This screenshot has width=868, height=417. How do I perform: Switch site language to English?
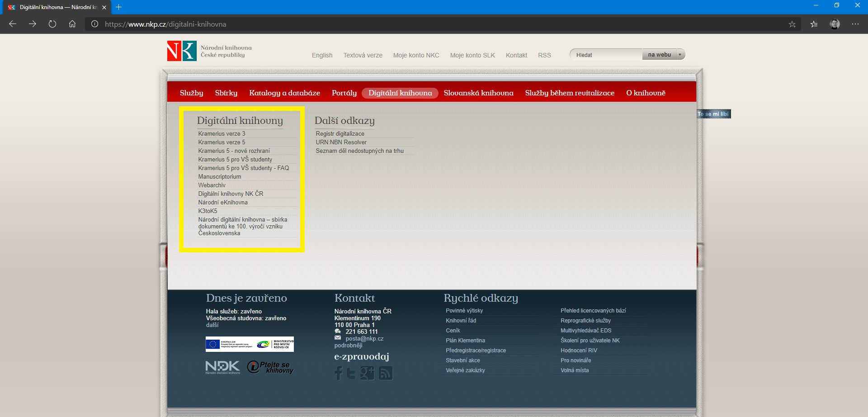point(322,55)
